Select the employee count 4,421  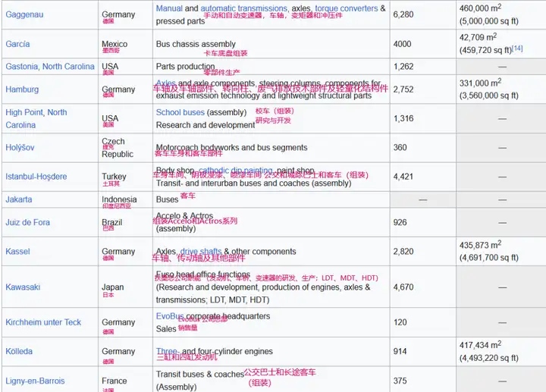pos(403,177)
